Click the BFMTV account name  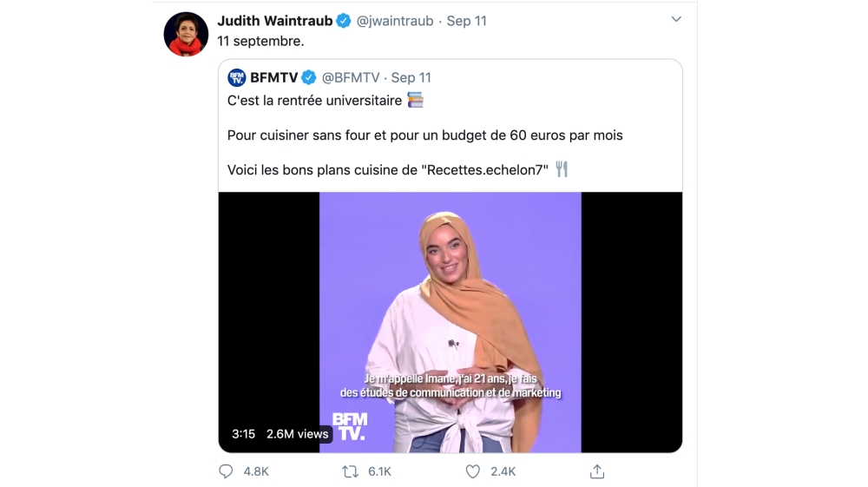274,77
